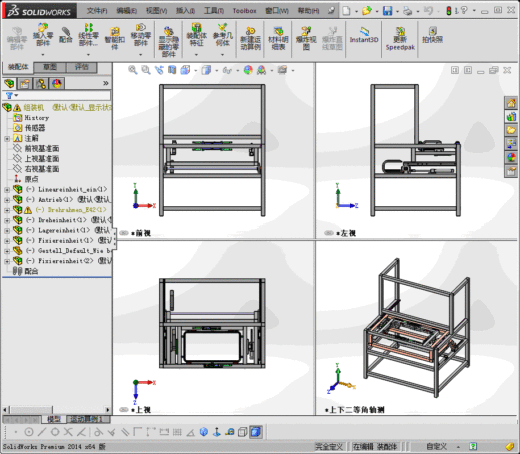Click the 自定义 units status bar button
Viewport: 520px width, 454px height.
[x=436, y=446]
